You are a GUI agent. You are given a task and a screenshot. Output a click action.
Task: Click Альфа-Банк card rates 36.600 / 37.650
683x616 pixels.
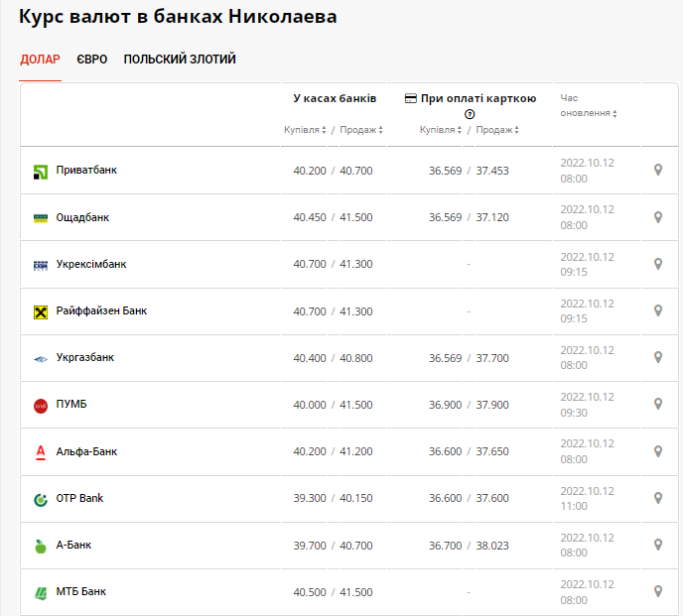click(469, 451)
